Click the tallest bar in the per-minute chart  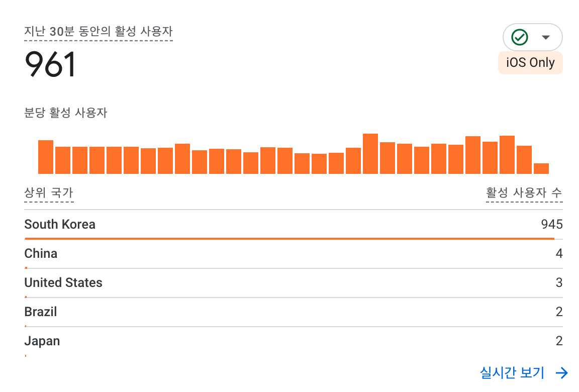pos(370,154)
